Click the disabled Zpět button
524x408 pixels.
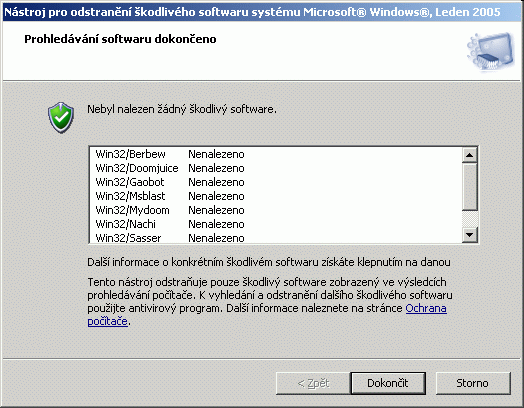tap(313, 383)
